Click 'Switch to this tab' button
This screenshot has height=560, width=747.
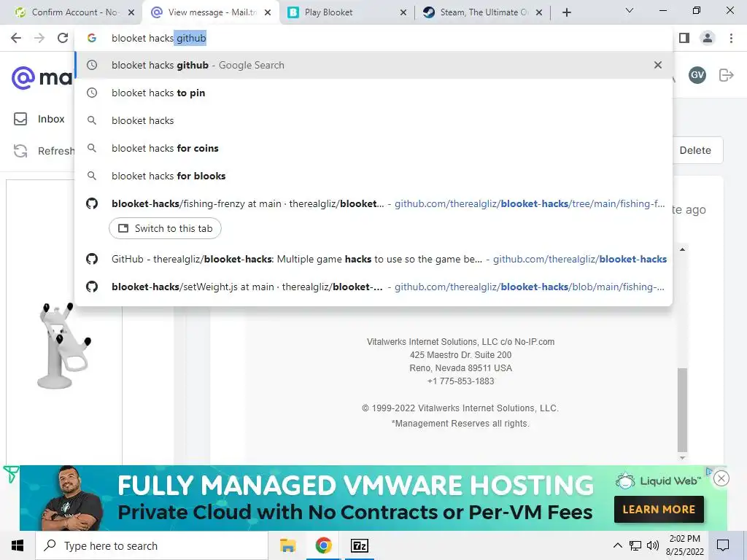click(165, 228)
